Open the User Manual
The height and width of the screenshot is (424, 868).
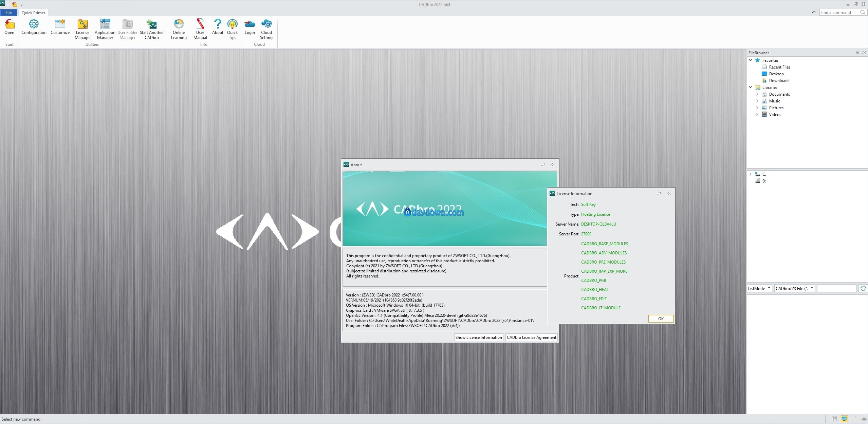pyautogui.click(x=200, y=24)
